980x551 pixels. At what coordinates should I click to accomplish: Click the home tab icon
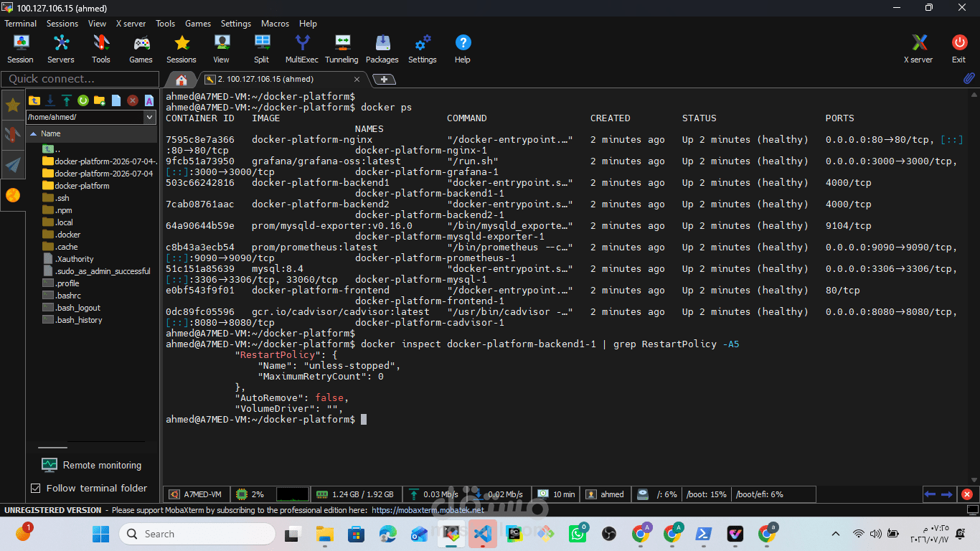[x=182, y=80]
